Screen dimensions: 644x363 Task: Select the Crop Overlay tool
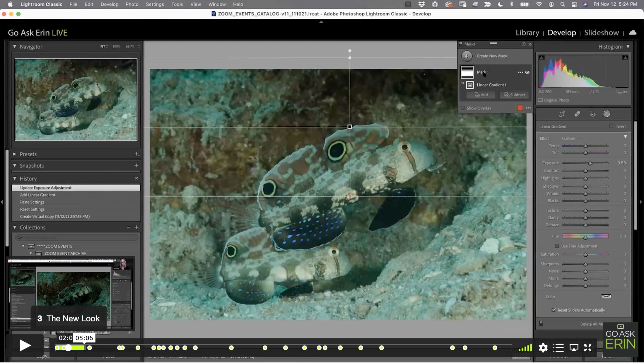[562, 114]
